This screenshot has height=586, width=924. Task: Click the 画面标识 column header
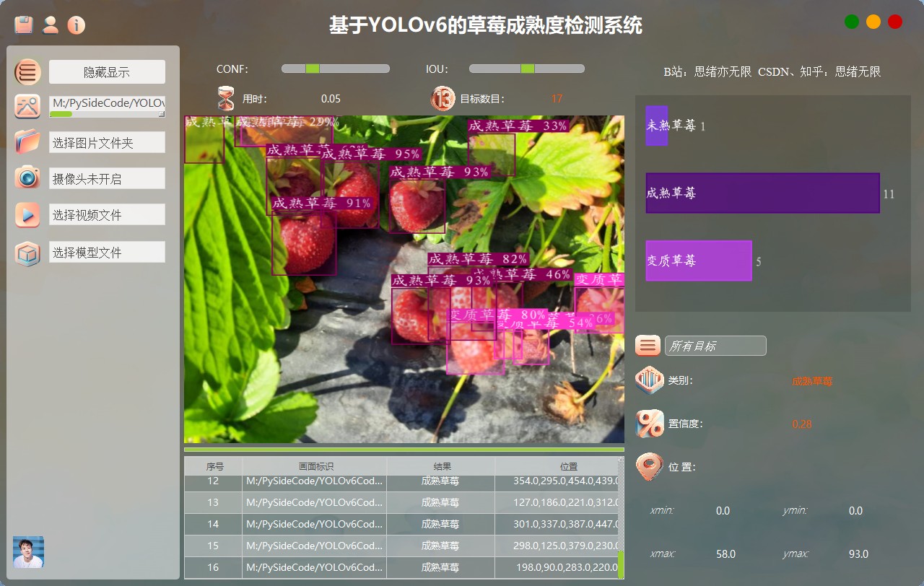click(315, 466)
